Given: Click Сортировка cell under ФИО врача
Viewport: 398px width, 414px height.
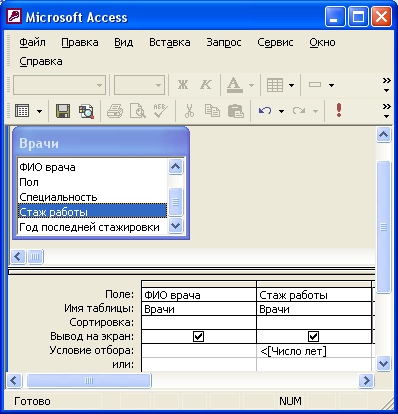Looking at the screenshot, I should (x=199, y=323).
